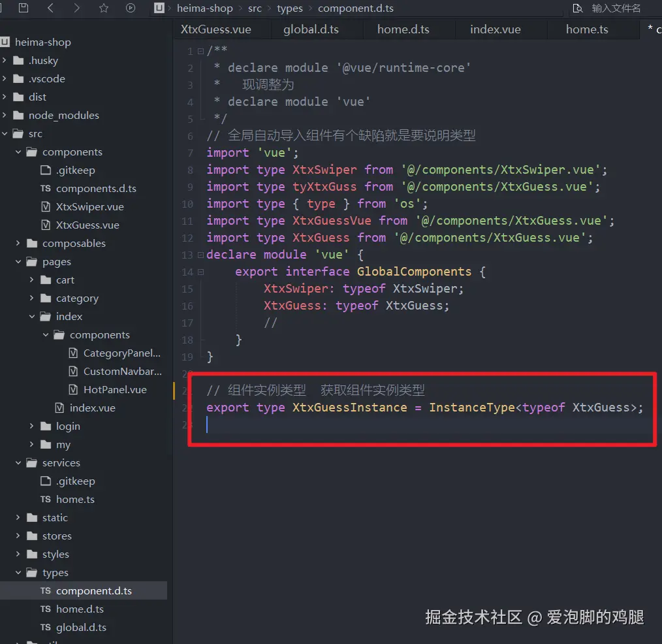
Task: Fold the GlobalComponents interface at line 14
Action: click(x=200, y=272)
